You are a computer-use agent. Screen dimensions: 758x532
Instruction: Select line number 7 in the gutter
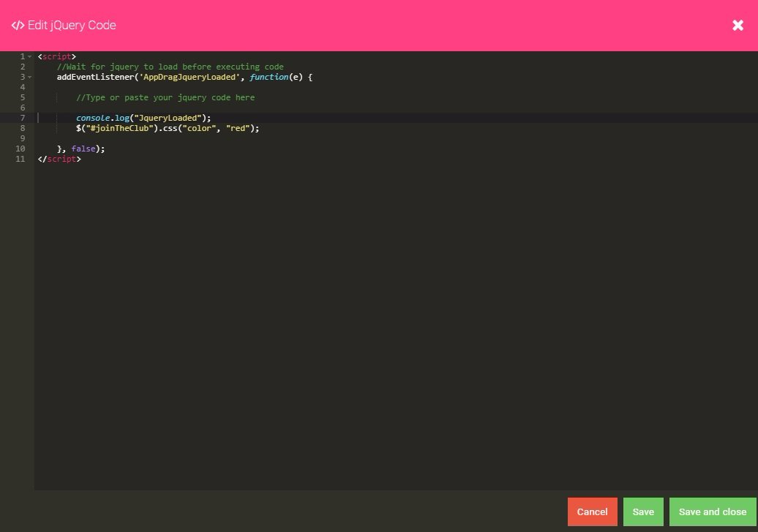point(23,118)
